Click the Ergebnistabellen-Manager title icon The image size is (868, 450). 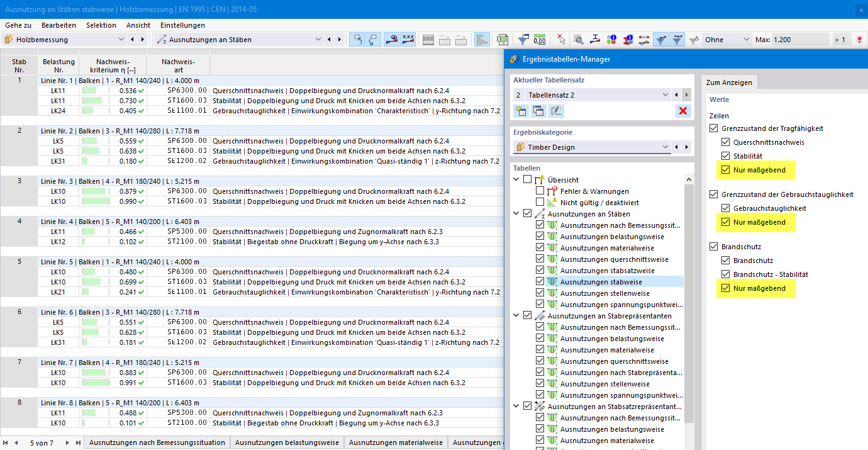514,59
